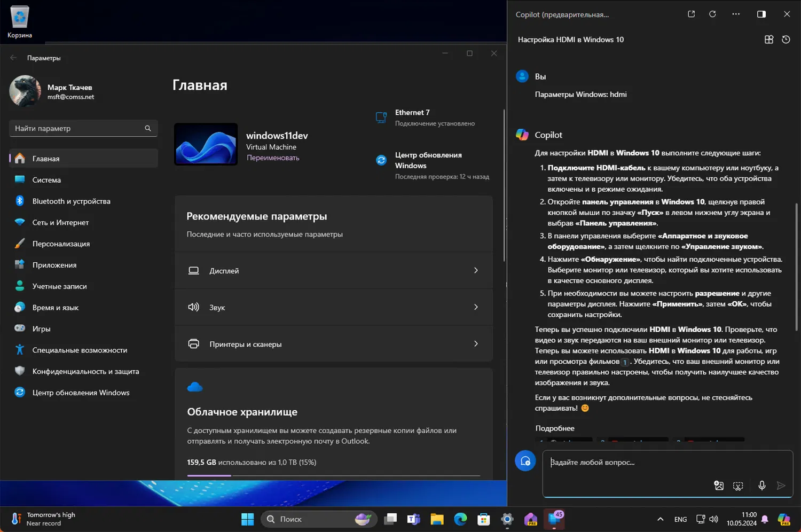Open the taskbar app with the 45 badge
Screen dimensions: 801x532
point(554,519)
